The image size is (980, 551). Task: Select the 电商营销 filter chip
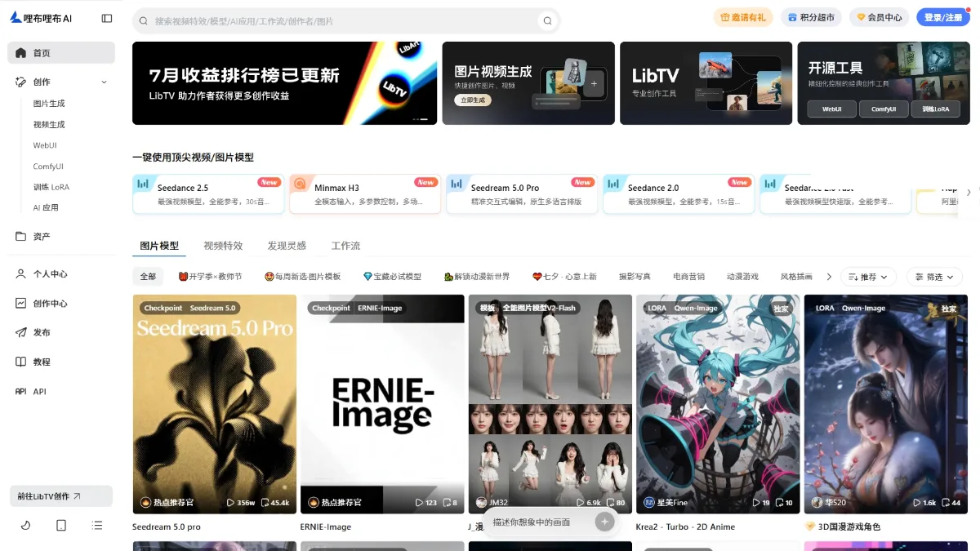[688, 277]
